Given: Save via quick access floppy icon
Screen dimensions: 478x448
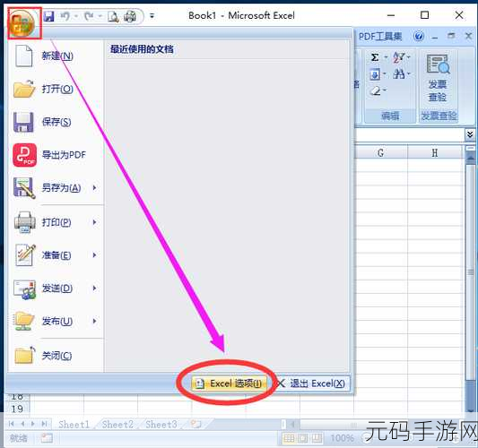Looking at the screenshot, I should click(x=48, y=16).
